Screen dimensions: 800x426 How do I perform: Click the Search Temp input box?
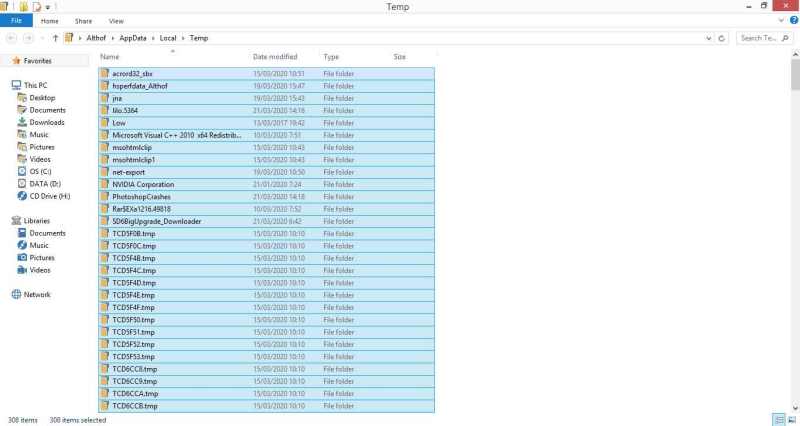pos(760,38)
